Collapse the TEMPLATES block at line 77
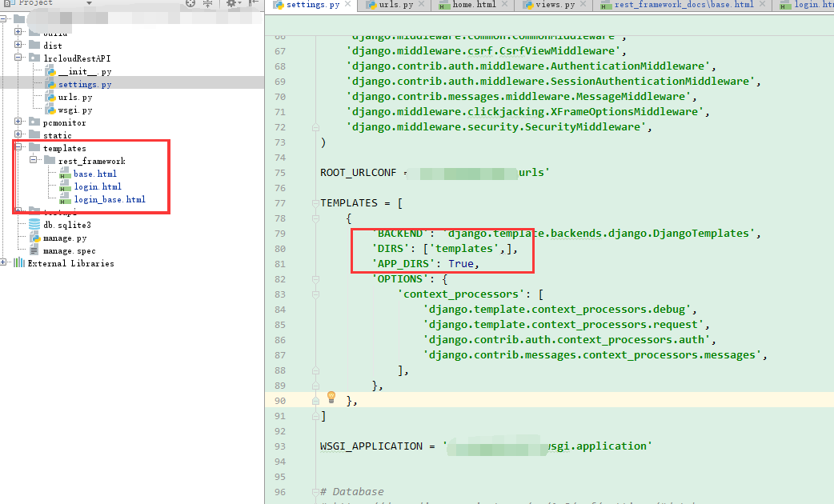Viewport: 834px width, 504px height. 315,203
